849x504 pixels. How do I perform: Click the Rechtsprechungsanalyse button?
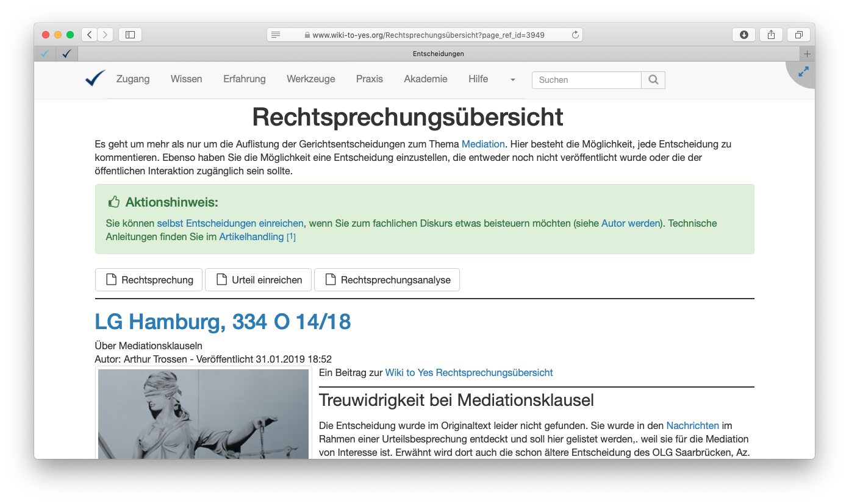[387, 280]
